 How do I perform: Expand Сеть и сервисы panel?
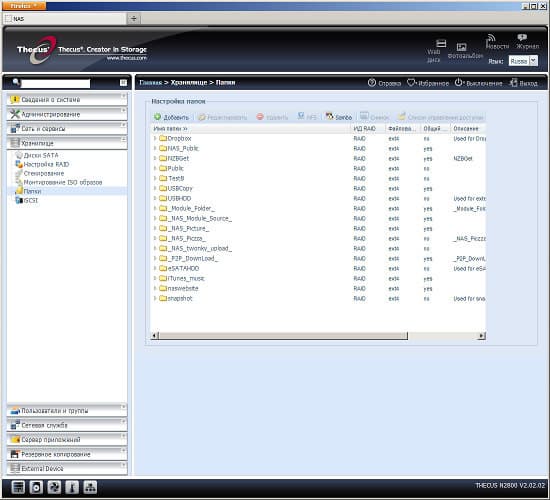pos(67,128)
